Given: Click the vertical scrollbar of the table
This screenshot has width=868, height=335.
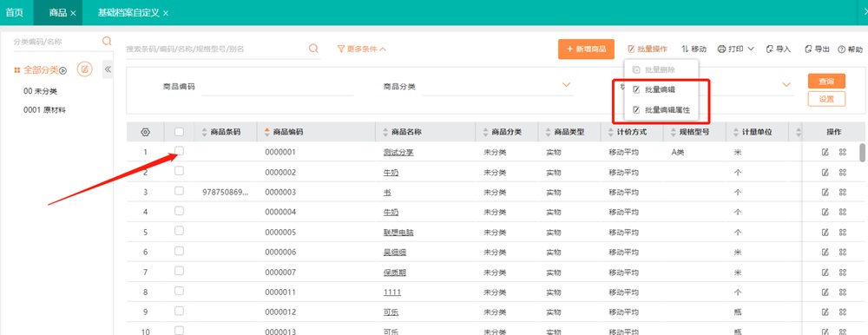Looking at the screenshot, I should coord(863,153).
